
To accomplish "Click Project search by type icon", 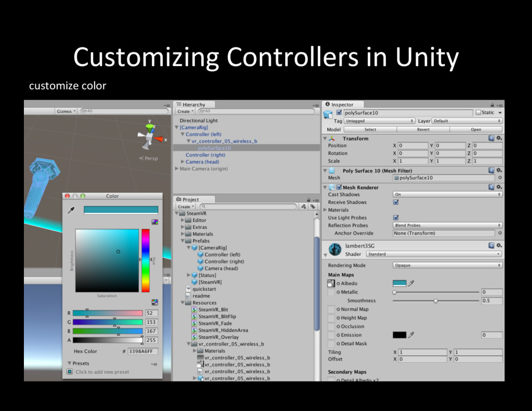I will point(303,206).
